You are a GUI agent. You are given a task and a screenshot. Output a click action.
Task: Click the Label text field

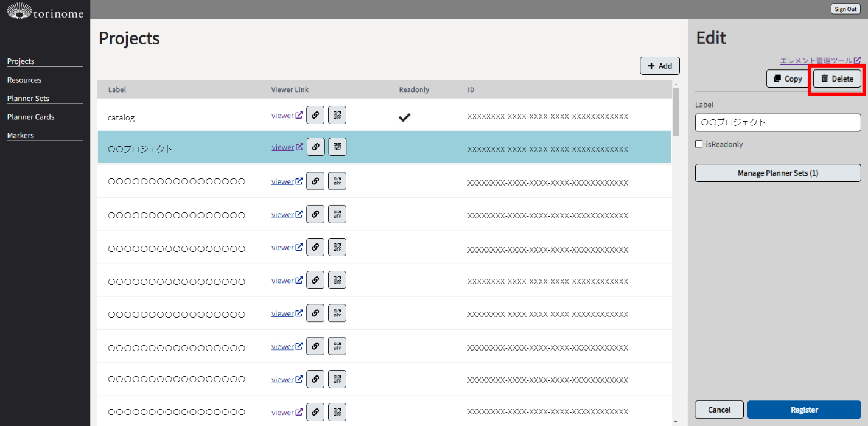(778, 122)
